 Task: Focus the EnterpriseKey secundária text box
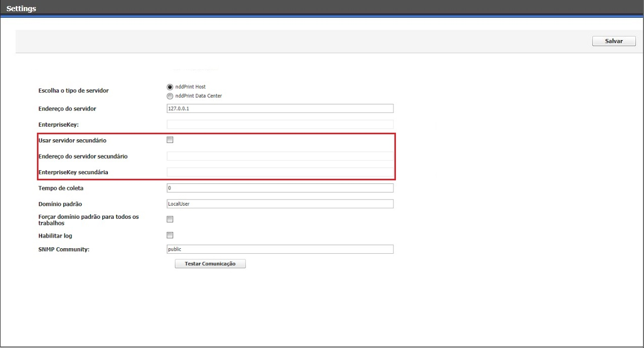[280, 172]
